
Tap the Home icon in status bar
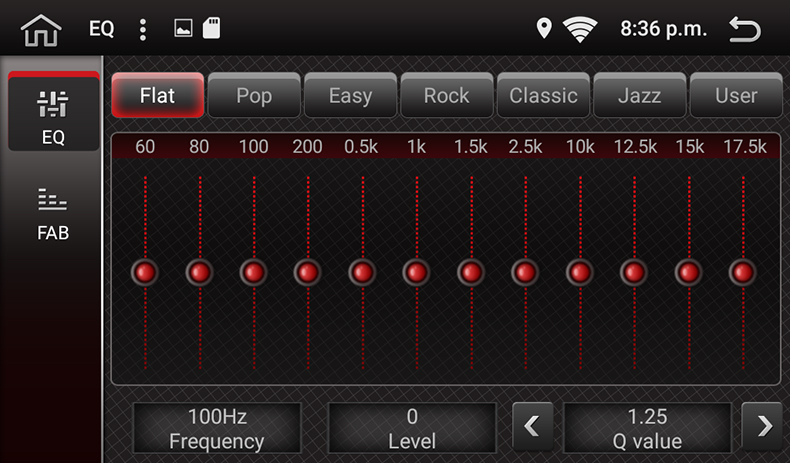point(41,30)
